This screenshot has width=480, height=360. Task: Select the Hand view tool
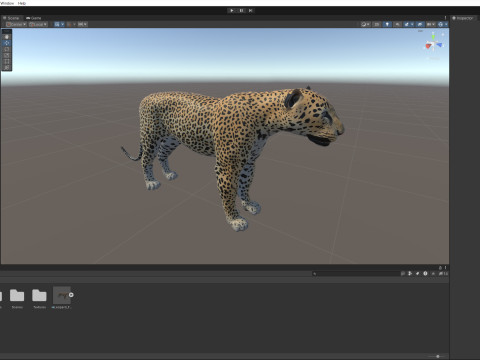point(7,37)
